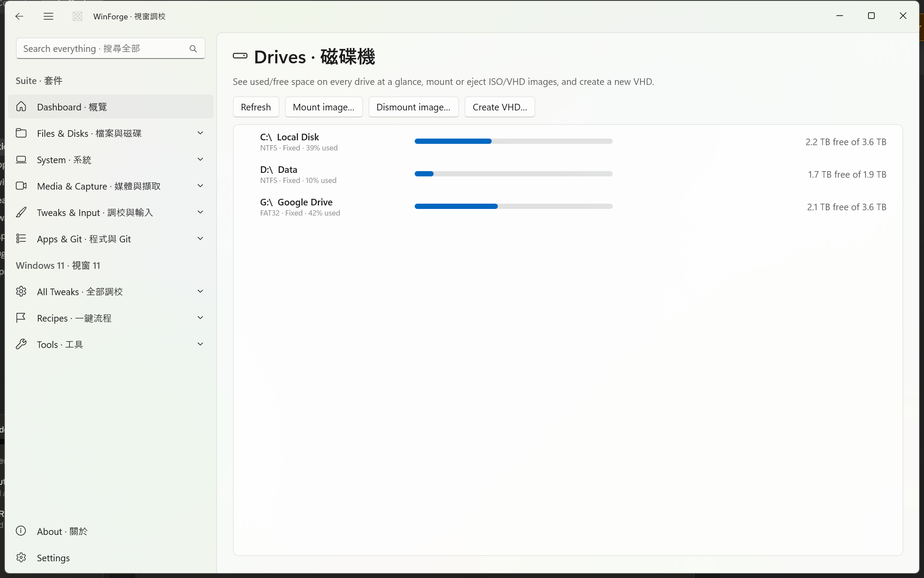The image size is (924, 578).
Task: Maximize the WinForge window
Action: point(871,16)
